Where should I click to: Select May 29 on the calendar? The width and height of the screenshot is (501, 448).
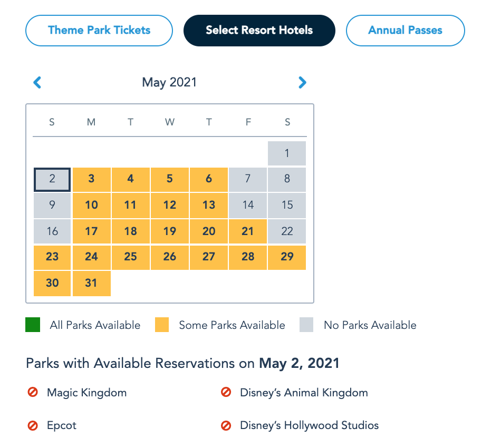pyautogui.click(x=287, y=257)
